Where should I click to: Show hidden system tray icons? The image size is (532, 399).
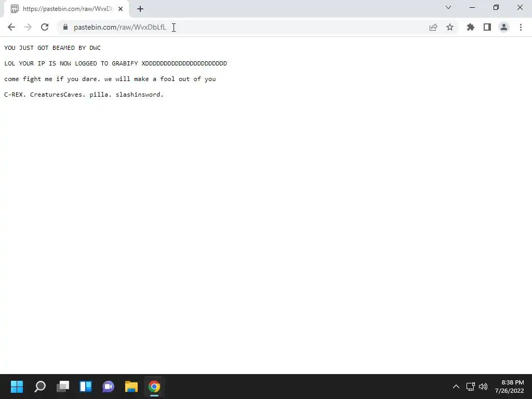456,387
